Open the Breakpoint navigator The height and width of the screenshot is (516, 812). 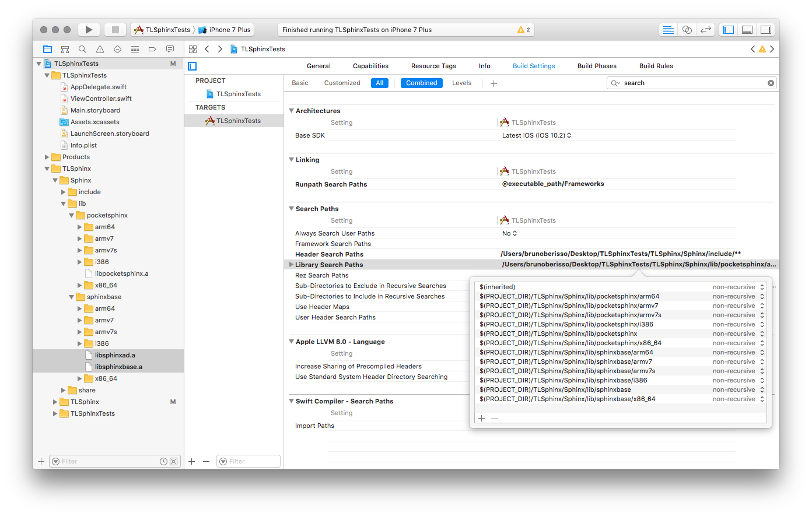pos(152,49)
